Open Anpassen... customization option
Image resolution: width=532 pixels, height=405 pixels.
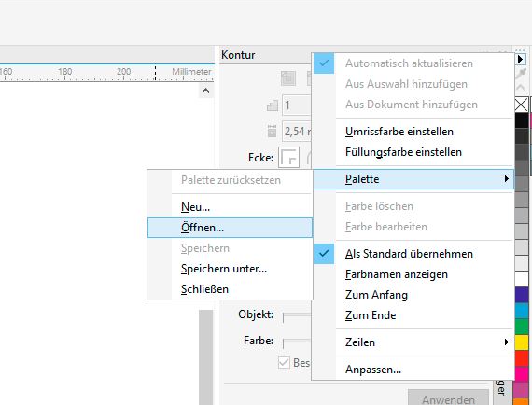[x=413, y=369]
